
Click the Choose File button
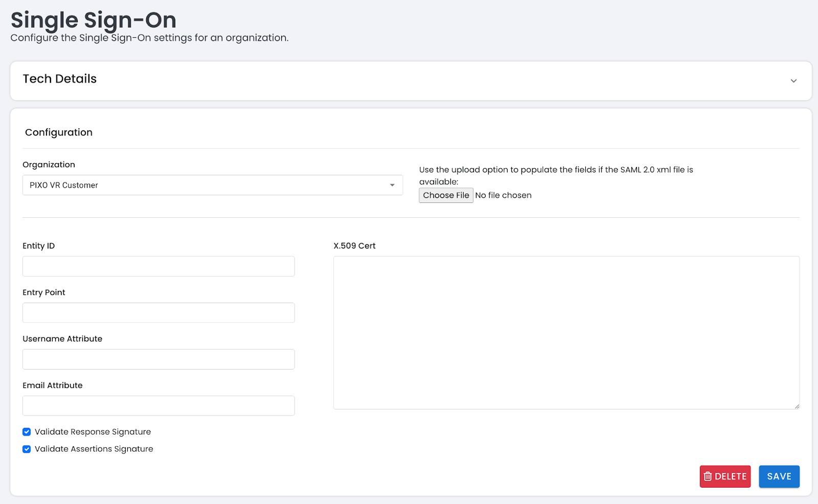tap(446, 195)
